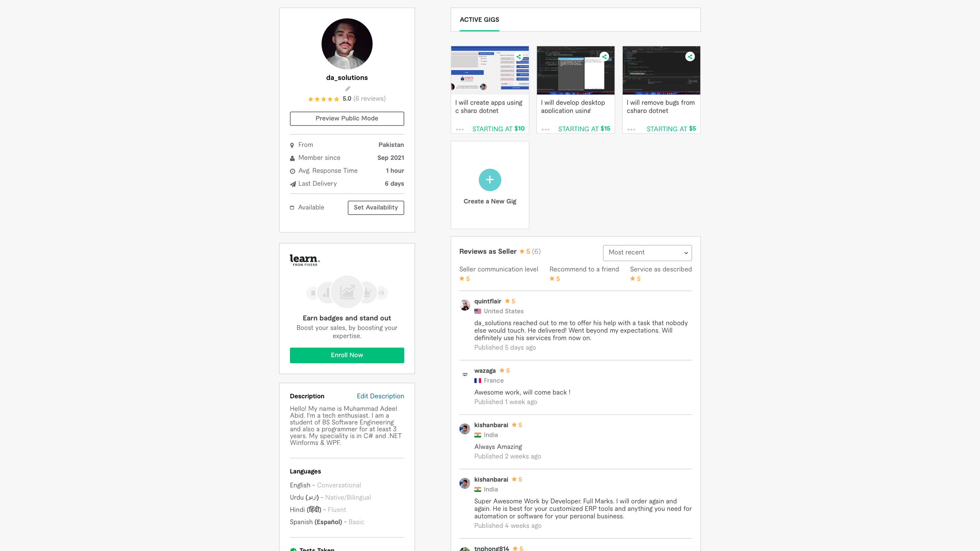This screenshot has width=980, height=551.
Task: Open 'I will develop desktop application' gig title
Action: click(573, 106)
